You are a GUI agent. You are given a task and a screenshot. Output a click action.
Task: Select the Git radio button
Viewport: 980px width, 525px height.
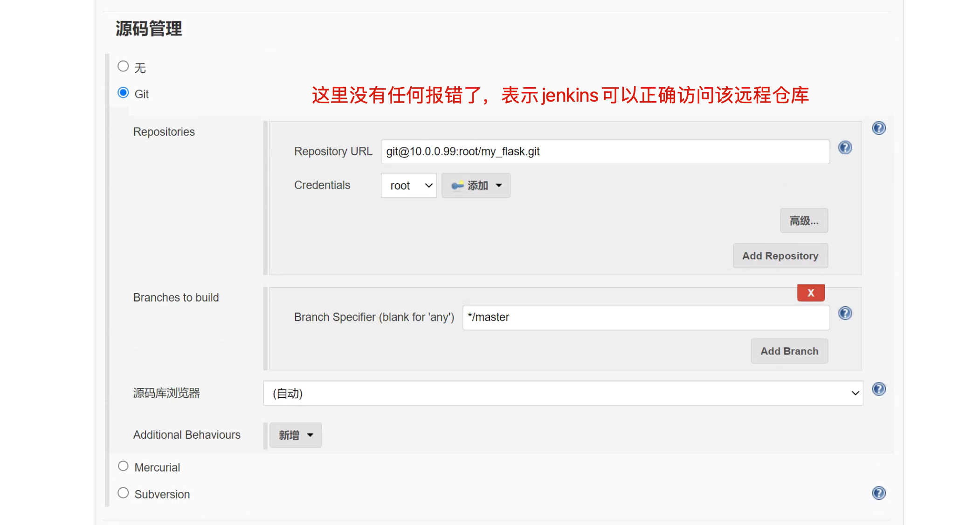pyautogui.click(x=123, y=93)
